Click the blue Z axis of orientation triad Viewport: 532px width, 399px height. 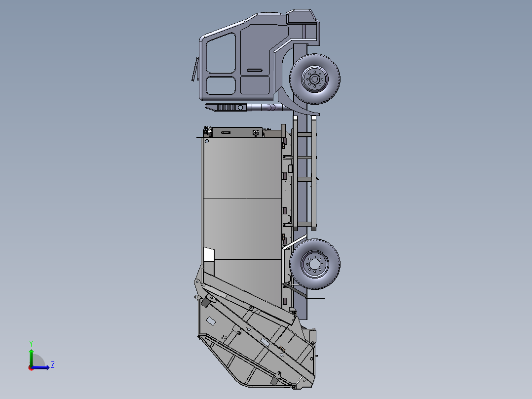pos(40,367)
